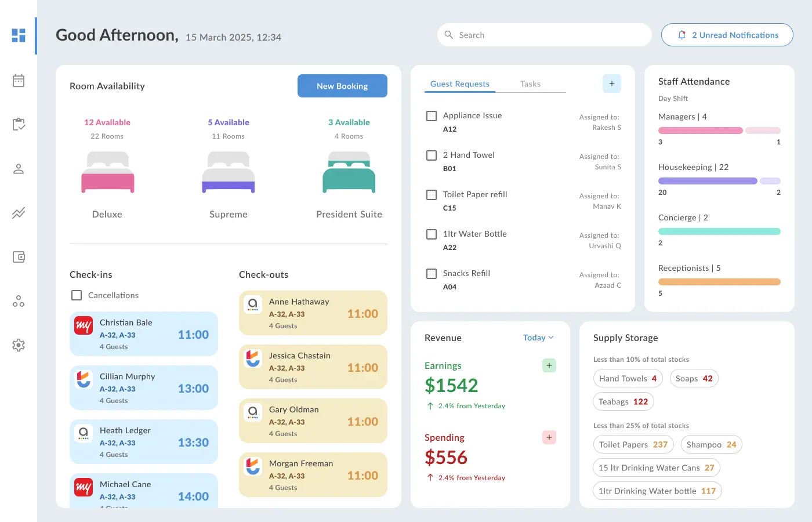
Task: Click the pink plus expander beside Spending
Action: (x=549, y=437)
